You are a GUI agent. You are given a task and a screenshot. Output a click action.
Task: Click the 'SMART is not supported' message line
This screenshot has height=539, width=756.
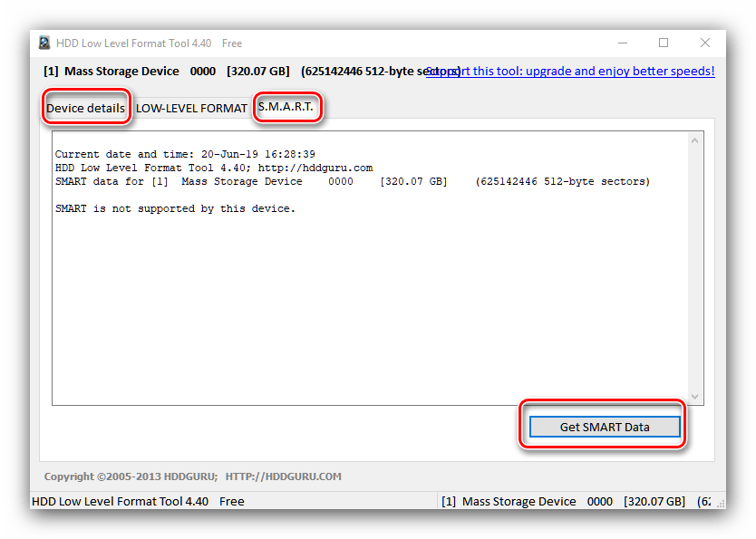[x=175, y=209]
